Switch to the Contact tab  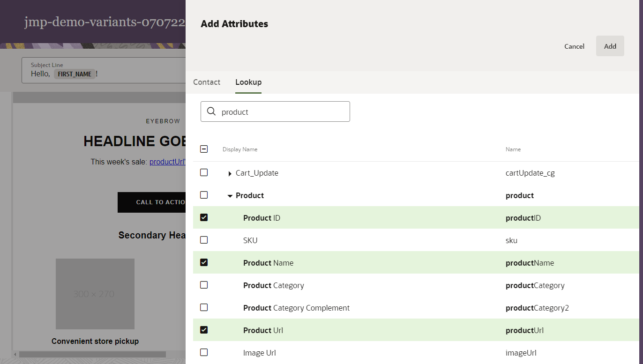tap(207, 82)
